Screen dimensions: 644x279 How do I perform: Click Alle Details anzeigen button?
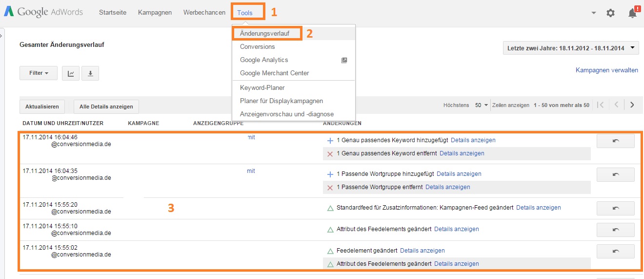[x=106, y=107]
